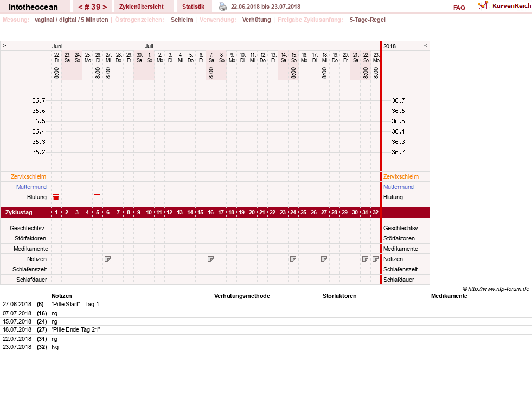Click left temperature label 36.7
This screenshot has width=532, height=393.
[39, 100]
